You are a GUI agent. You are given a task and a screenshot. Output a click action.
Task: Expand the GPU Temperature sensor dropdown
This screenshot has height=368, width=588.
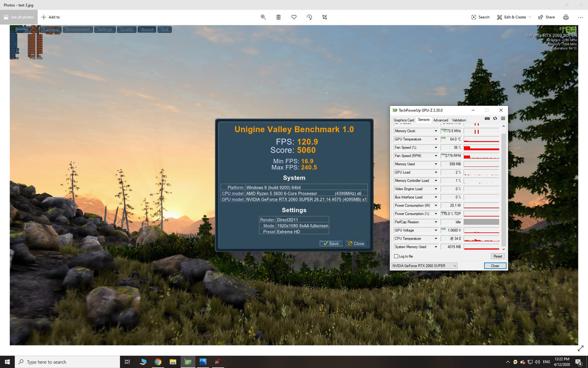tap(436, 139)
